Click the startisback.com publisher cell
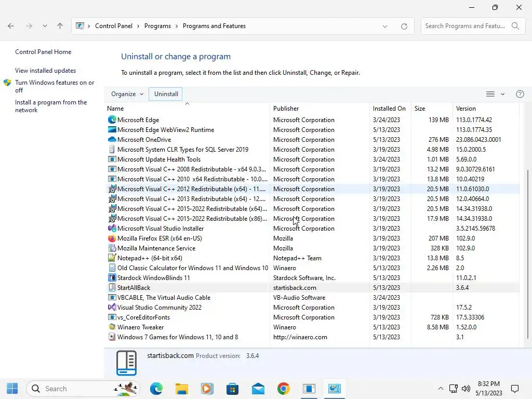Viewport: 532px width, 399px height. pyautogui.click(x=295, y=288)
